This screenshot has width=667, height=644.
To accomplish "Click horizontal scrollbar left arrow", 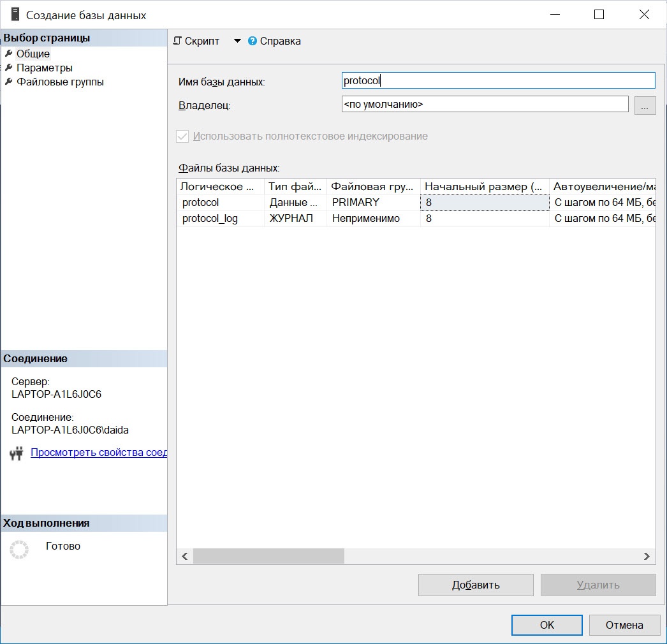I will pyautogui.click(x=185, y=557).
